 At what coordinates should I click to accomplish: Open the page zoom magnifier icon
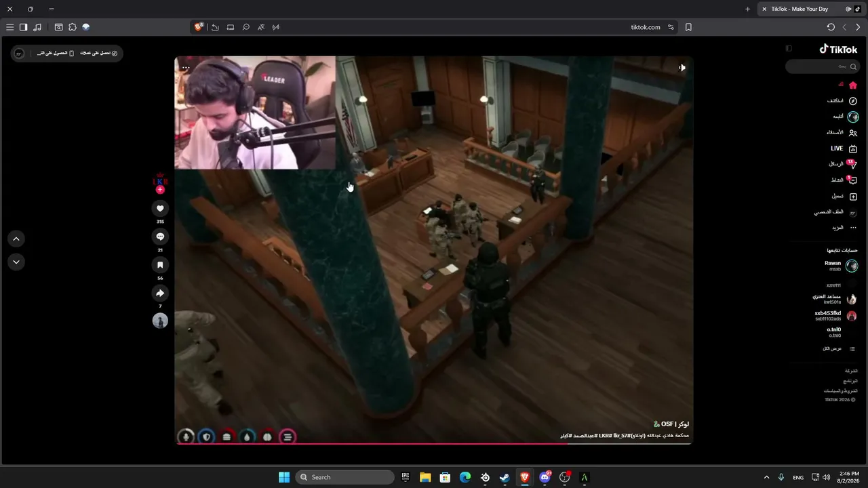[x=246, y=27]
